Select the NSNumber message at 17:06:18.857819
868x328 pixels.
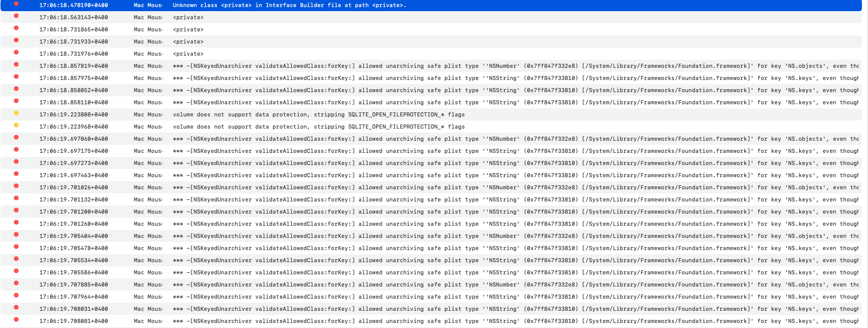coord(516,66)
